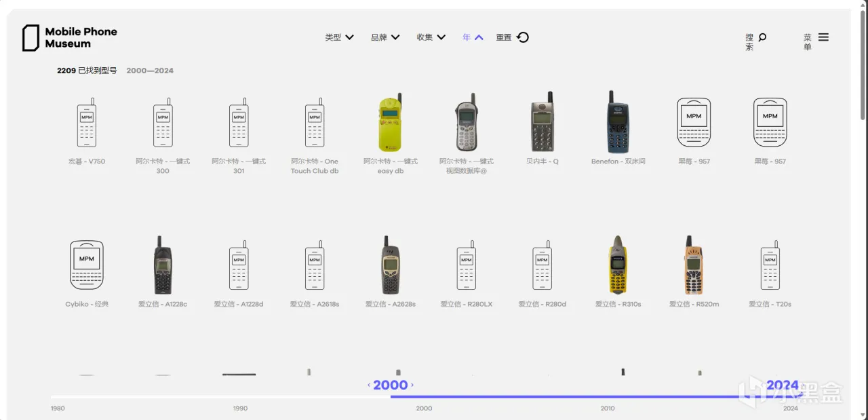Open the 爱立信 - A2618s phone icon
The image size is (868, 420).
point(315,265)
